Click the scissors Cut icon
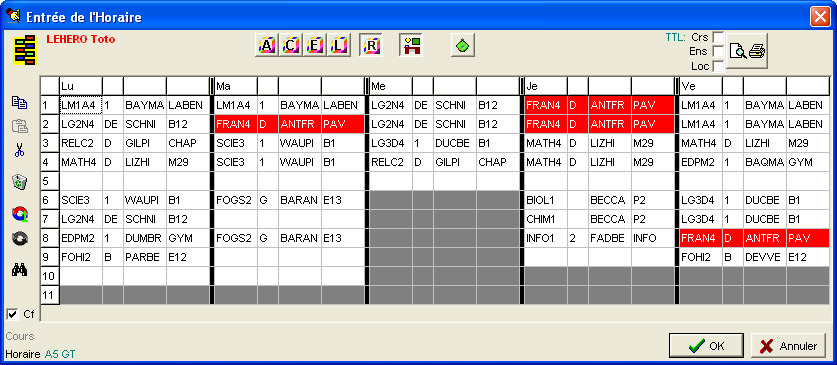837x365 pixels. 19,150
